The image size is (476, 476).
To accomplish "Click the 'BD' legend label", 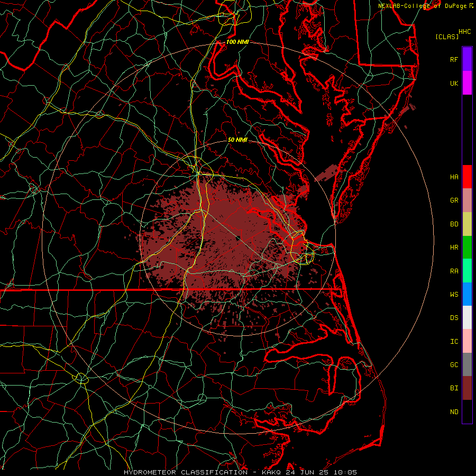I will (454, 224).
